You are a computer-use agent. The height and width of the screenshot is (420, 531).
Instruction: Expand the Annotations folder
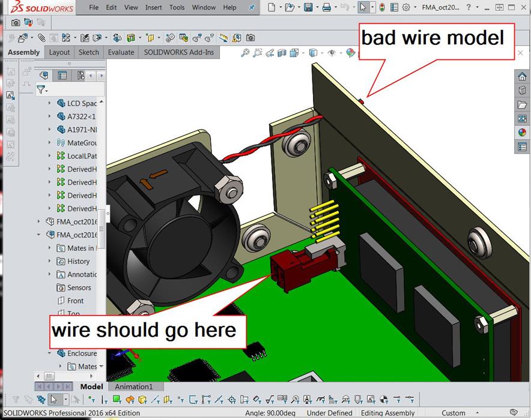click(x=49, y=274)
